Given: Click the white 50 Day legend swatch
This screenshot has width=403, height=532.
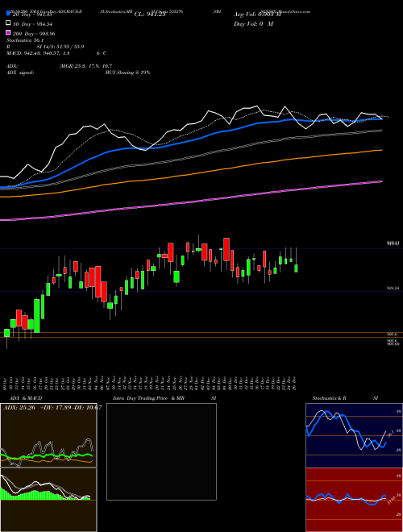Looking at the screenshot, I should point(8,23).
